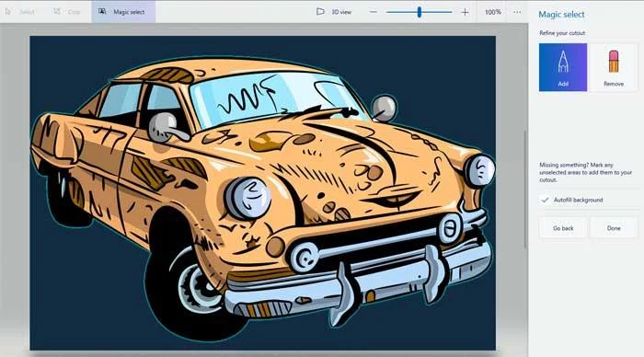Choose the Select tool in toolbar
The image size is (644, 357).
click(x=20, y=12)
